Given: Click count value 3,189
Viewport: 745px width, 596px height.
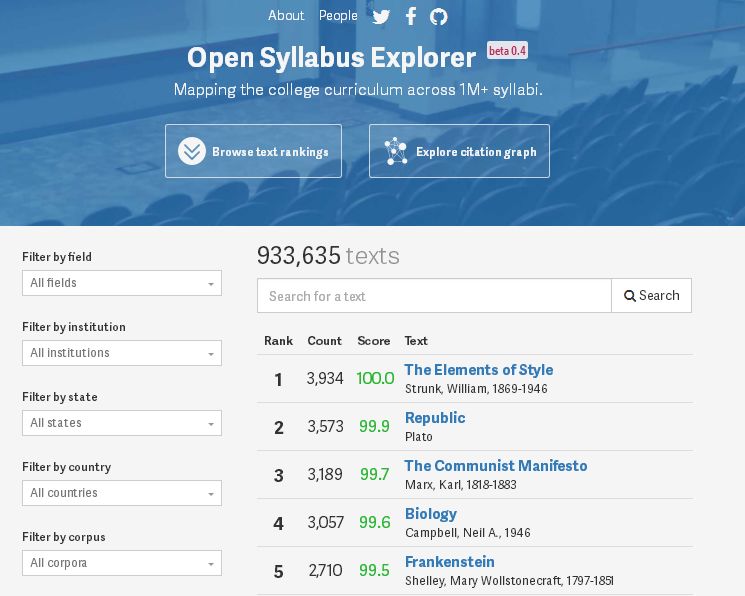Looking at the screenshot, I should pos(325,474).
